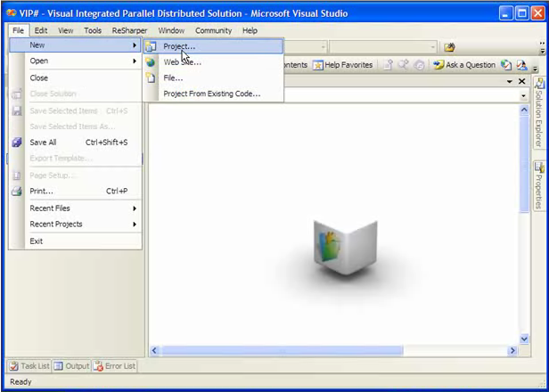The width and height of the screenshot is (549, 392).
Task: Switch to the Output tab
Action: tap(72, 366)
